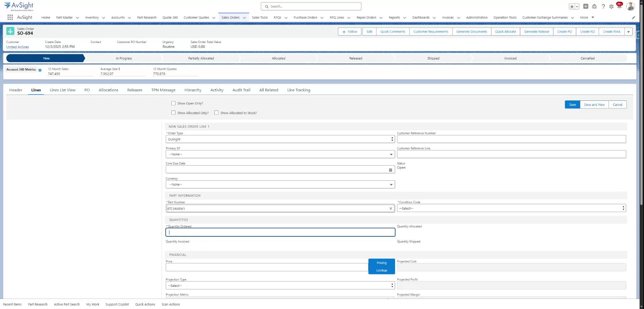Screen dimensions: 644x309
Task: Switch to the Audit Trail tab
Action: click(241, 90)
